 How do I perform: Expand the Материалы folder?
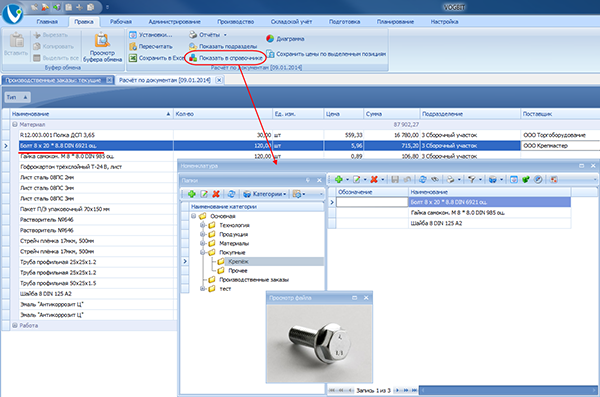pyautogui.click(x=203, y=243)
